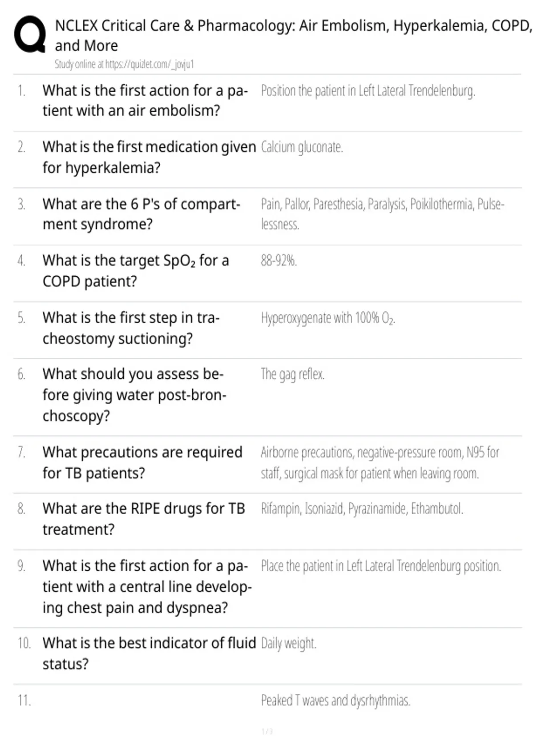Select the 6 P's of compartment syndrome question

[141, 214]
